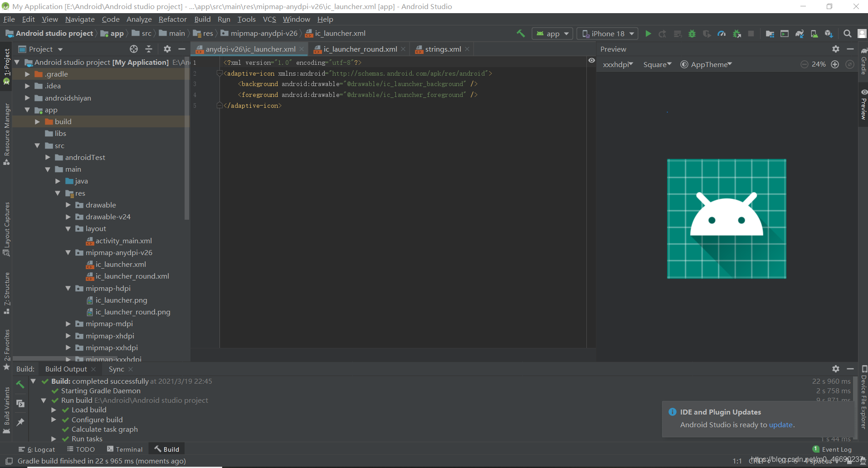Toggle the Project tool window sidebar button

pyautogui.click(x=6, y=66)
